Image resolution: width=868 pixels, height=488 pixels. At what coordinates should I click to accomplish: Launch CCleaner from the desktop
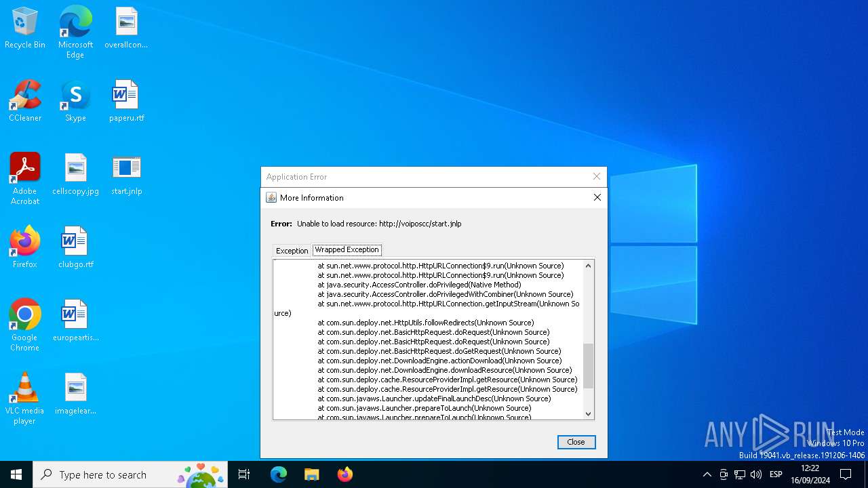tap(25, 102)
